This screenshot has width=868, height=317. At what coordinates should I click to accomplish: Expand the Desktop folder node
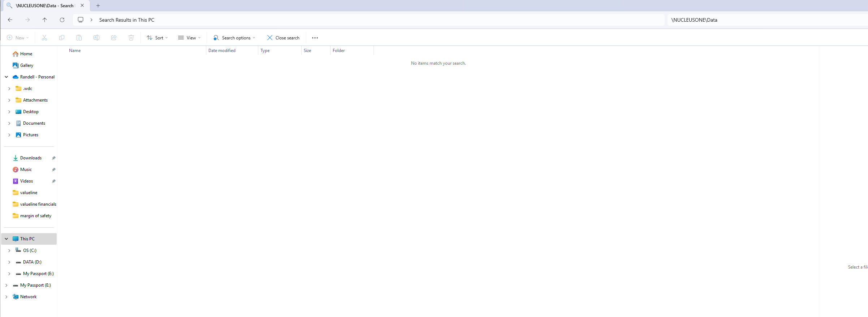(x=9, y=112)
